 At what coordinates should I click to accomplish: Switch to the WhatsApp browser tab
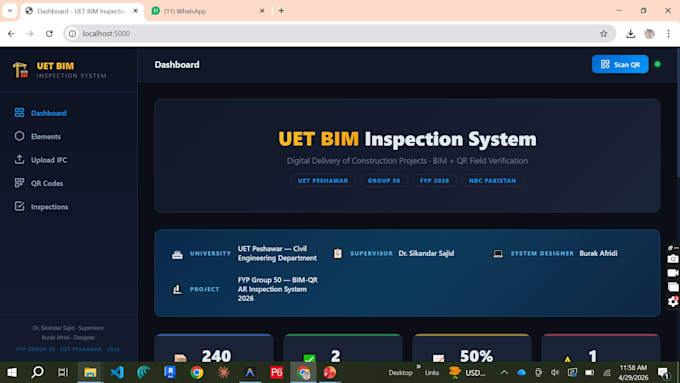[208, 11]
